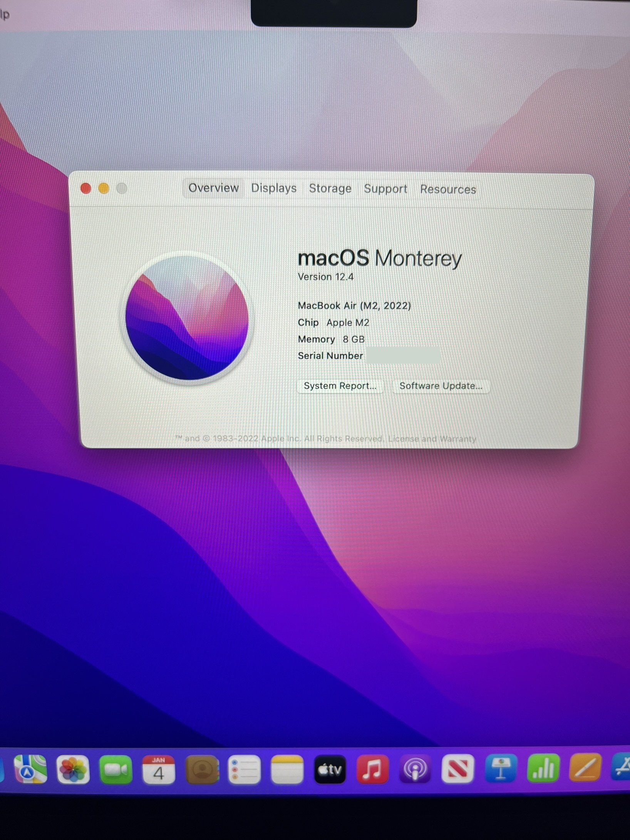Switch to the Overview tab

213,188
